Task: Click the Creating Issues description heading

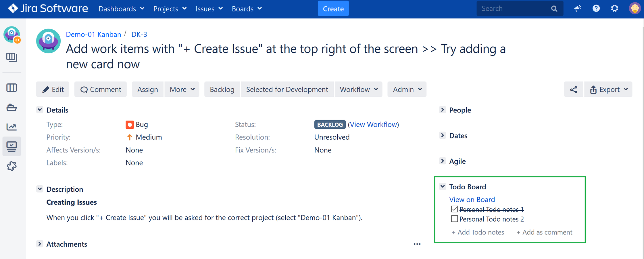Action: (72, 202)
